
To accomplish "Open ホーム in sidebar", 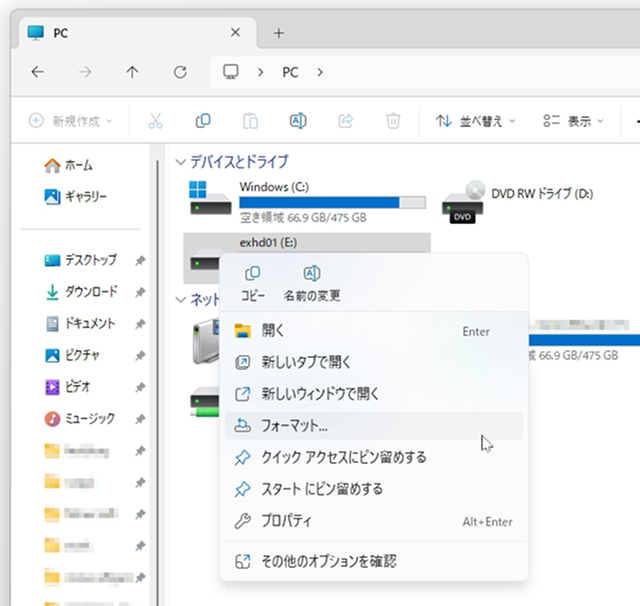I will pyautogui.click(x=69, y=165).
